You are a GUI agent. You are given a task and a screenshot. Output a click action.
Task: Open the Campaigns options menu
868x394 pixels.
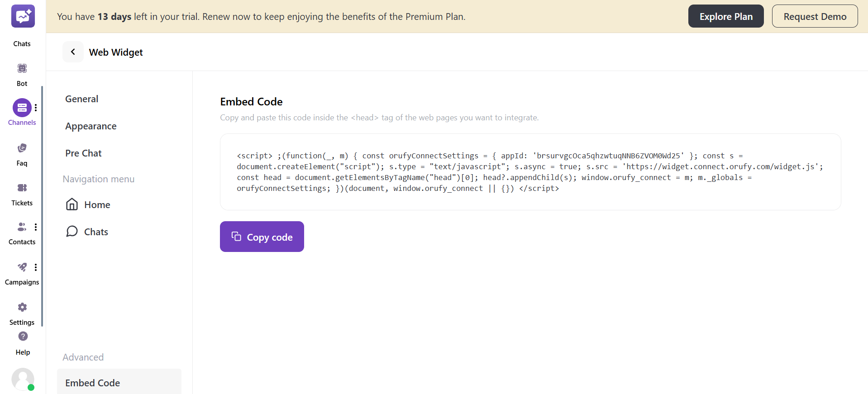(x=36, y=267)
